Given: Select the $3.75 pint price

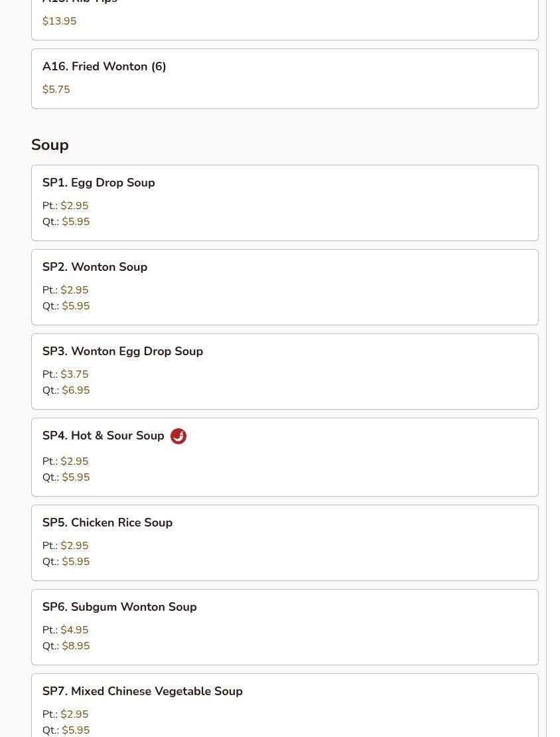Looking at the screenshot, I should tap(74, 374).
